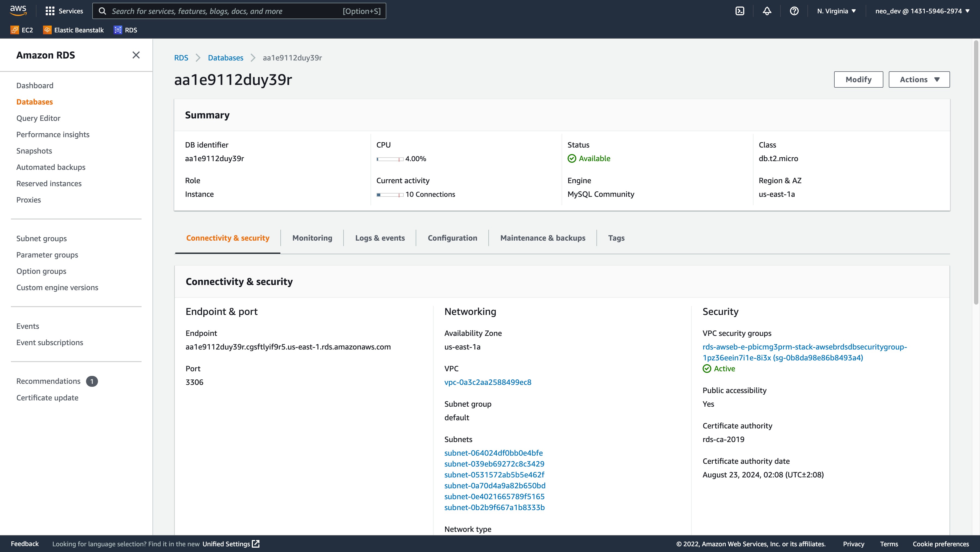Open Cookie preferences in the footer
980x552 pixels.
point(941,544)
